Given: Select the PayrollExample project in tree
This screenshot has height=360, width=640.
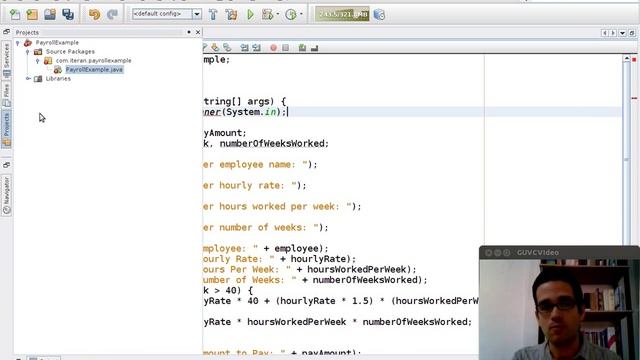Looking at the screenshot, I should [57, 42].
